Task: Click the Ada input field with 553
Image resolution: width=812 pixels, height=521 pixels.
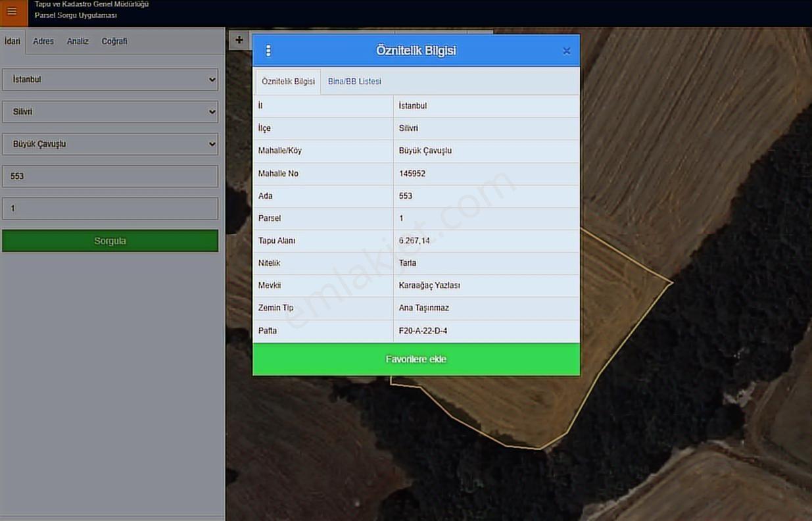Action: tap(110, 176)
